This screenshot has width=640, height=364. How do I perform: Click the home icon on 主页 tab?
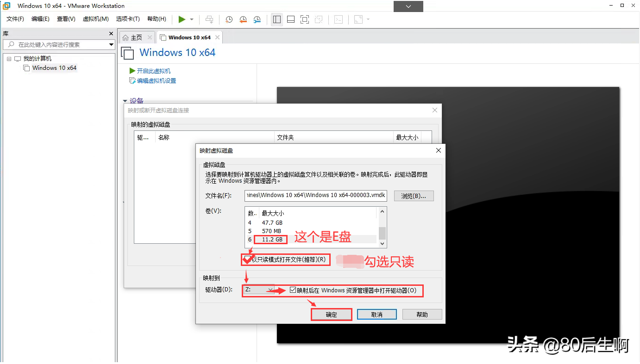[x=125, y=37]
